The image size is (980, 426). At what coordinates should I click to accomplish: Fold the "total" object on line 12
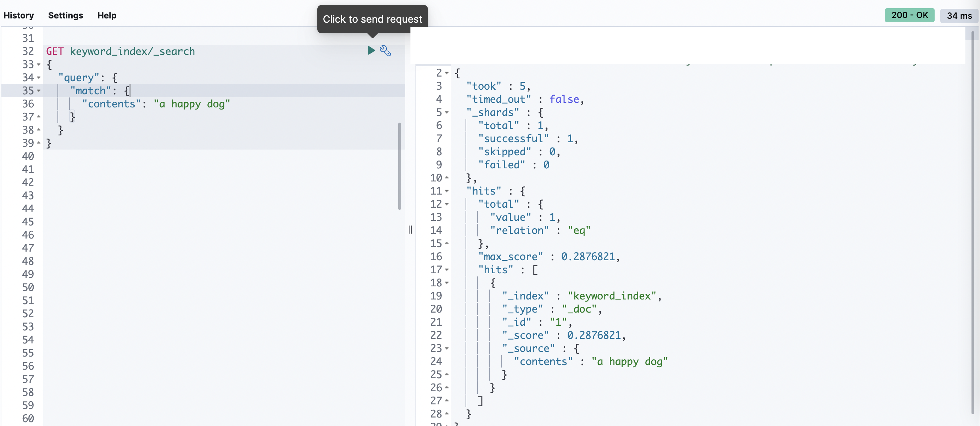click(447, 204)
